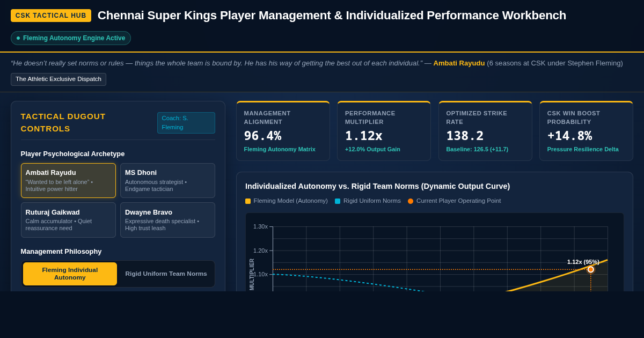Click the Pressure Resilience Delta text
The image size is (644, 338).
583,149
